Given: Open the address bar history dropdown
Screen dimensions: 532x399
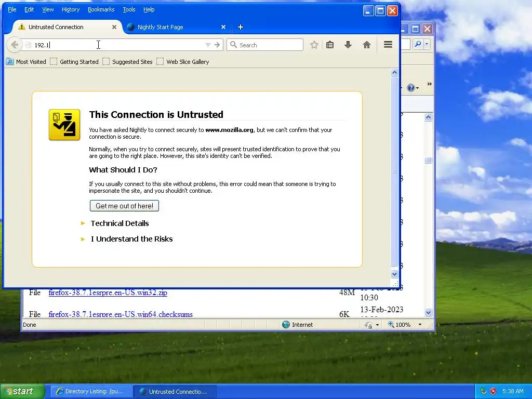Looking at the screenshot, I should tap(208, 45).
